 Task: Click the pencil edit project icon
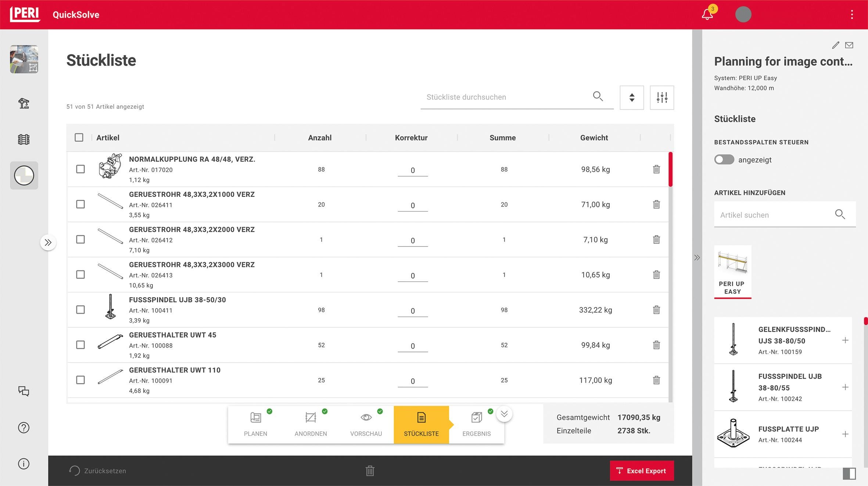point(835,45)
